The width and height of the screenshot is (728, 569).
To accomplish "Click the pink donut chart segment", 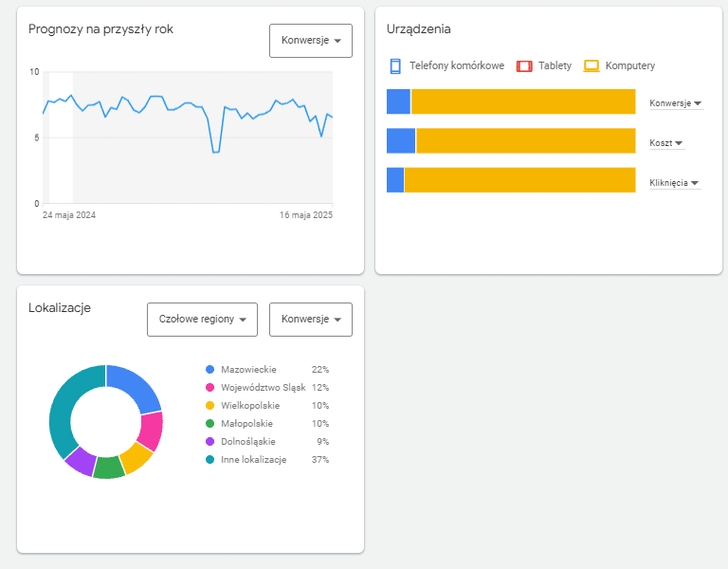I will (152, 431).
